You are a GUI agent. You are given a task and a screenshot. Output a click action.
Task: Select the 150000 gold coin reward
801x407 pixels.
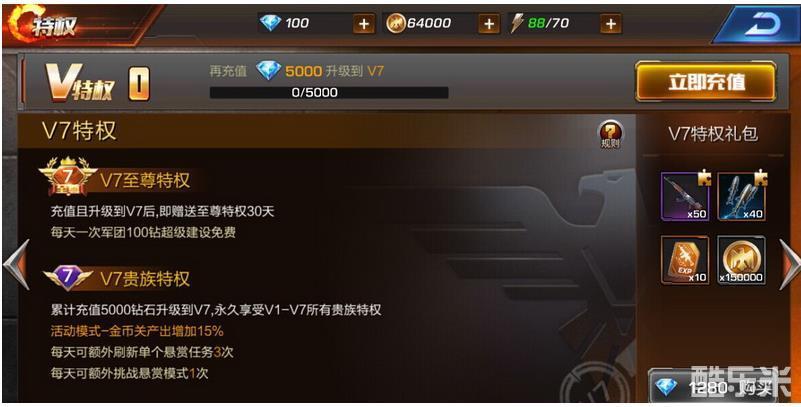pos(742,260)
